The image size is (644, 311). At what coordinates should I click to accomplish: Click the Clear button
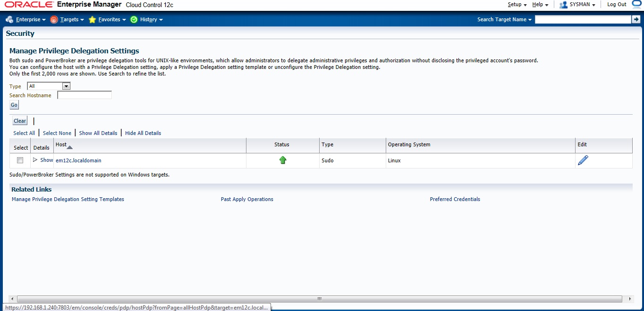[20, 121]
